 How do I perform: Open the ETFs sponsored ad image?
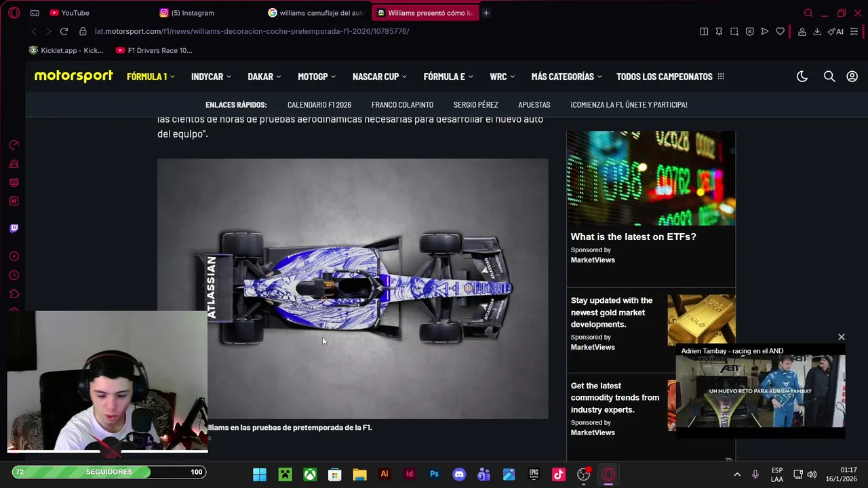click(x=651, y=178)
